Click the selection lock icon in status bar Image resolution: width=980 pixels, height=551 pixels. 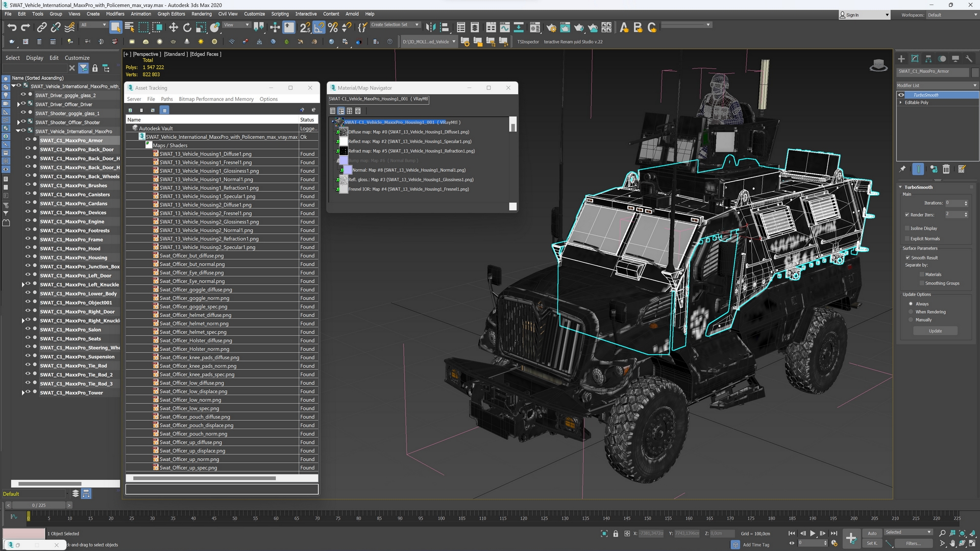pyautogui.click(x=616, y=534)
